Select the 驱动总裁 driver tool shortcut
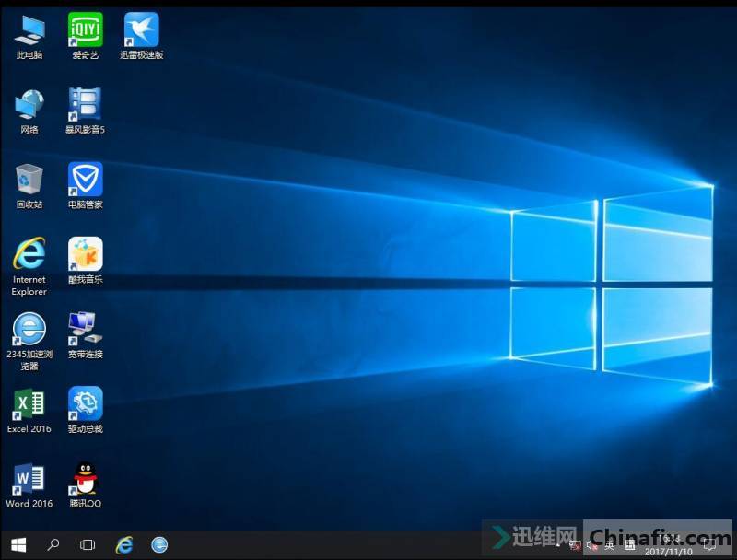 click(85, 411)
